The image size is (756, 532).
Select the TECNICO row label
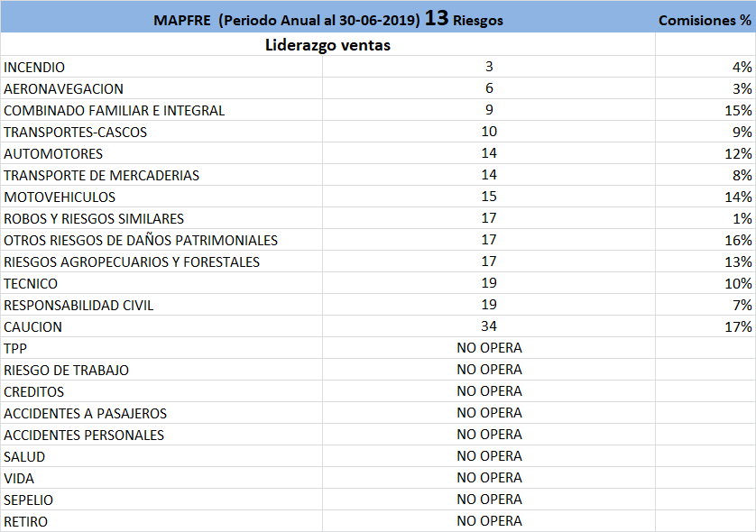(161, 283)
